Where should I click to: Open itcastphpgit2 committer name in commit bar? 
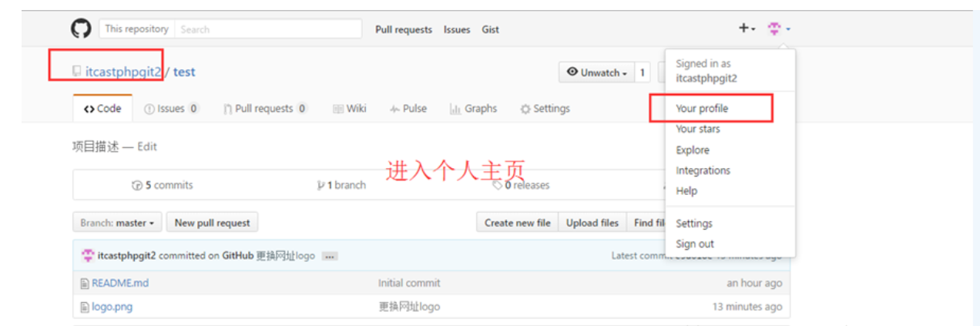point(127,255)
